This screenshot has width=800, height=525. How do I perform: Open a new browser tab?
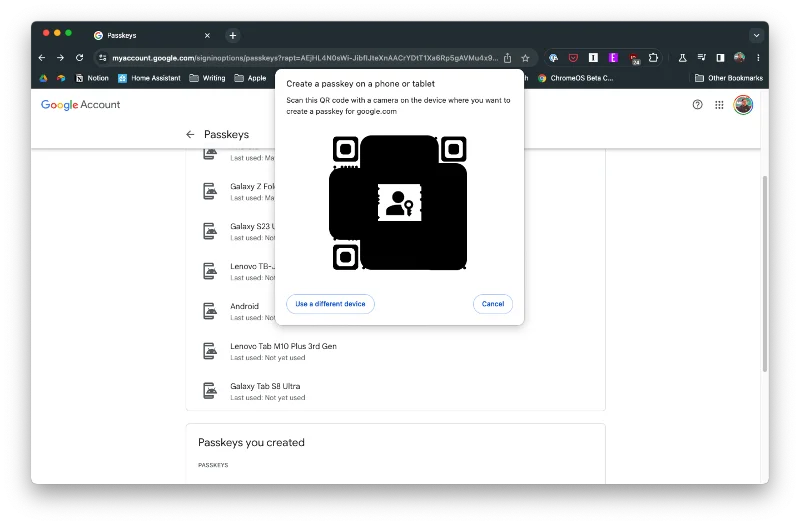pyautogui.click(x=233, y=35)
